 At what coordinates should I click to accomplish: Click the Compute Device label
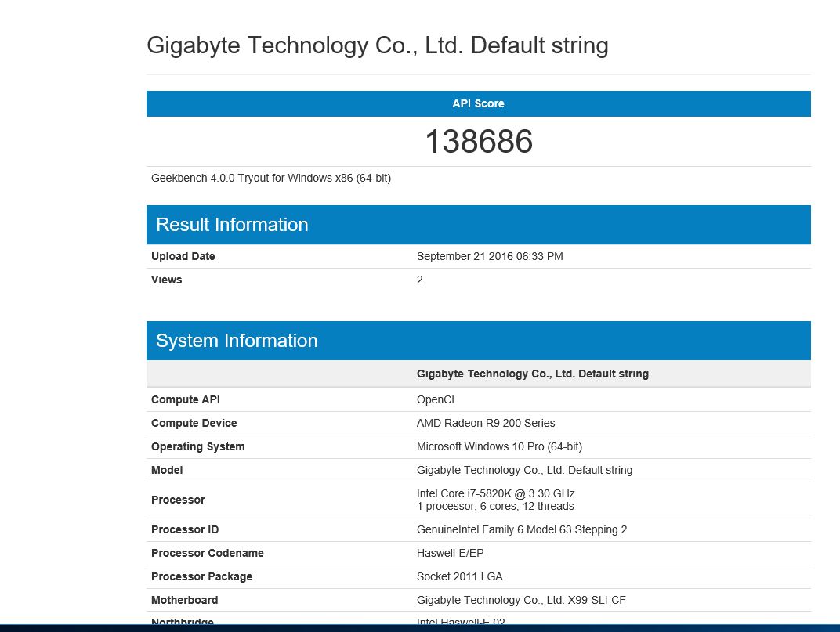pyautogui.click(x=194, y=423)
